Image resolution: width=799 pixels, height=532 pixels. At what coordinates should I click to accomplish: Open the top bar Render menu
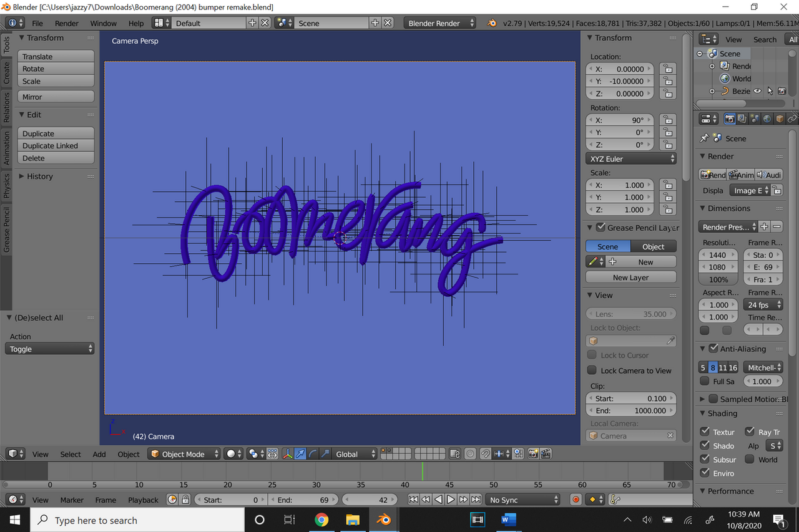click(x=67, y=23)
